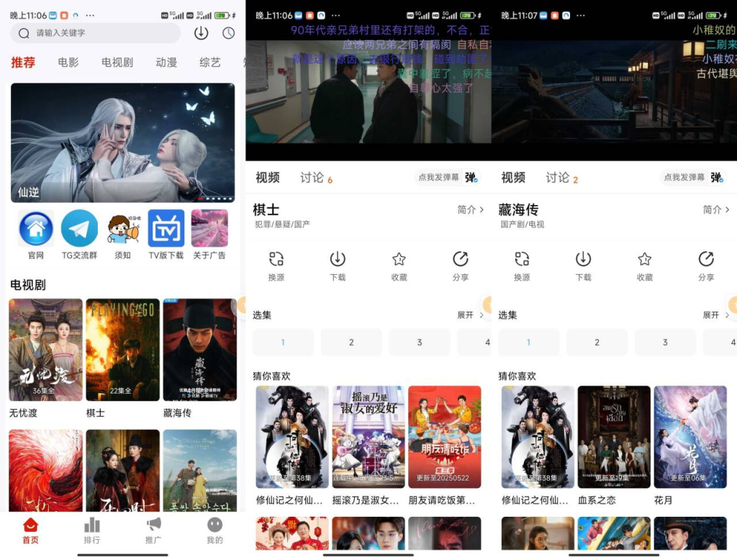This screenshot has width=737, height=560.
Task: Open the 无忧渡 drama poster
Action: pos(45,350)
